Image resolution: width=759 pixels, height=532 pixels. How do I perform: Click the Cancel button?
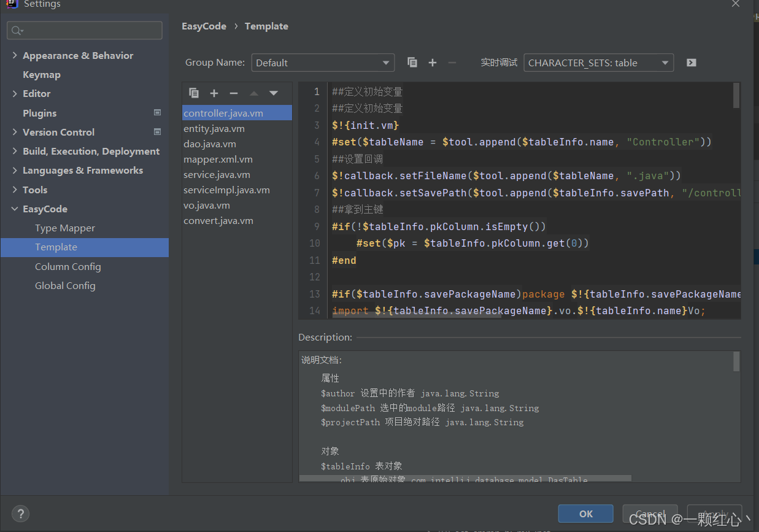[650, 514]
